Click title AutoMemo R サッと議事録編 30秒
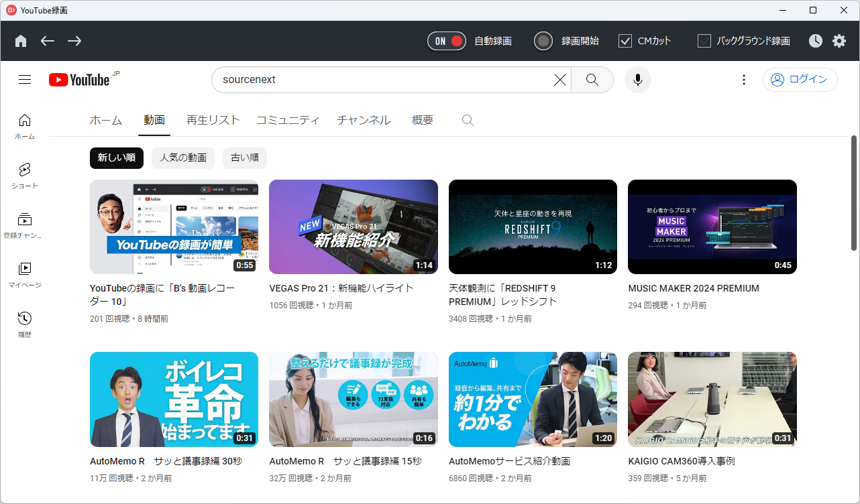860x504 pixels. (166, 461)
